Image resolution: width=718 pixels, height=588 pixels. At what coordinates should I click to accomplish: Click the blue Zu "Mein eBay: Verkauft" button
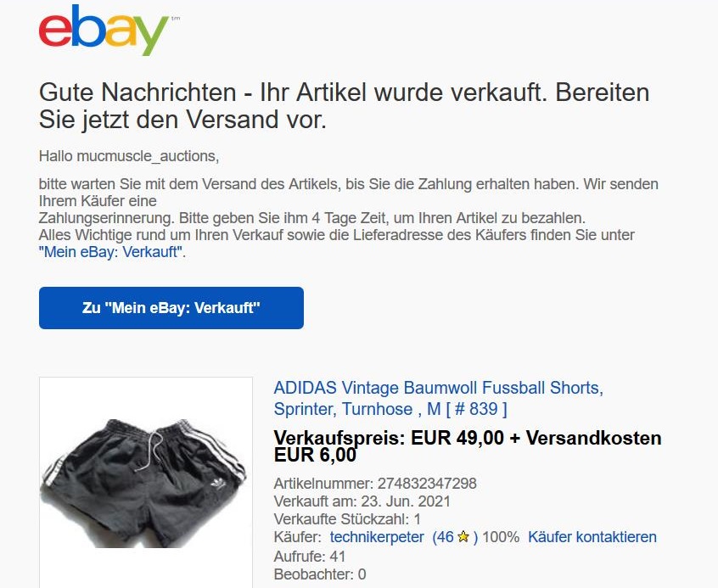point(171,308)
